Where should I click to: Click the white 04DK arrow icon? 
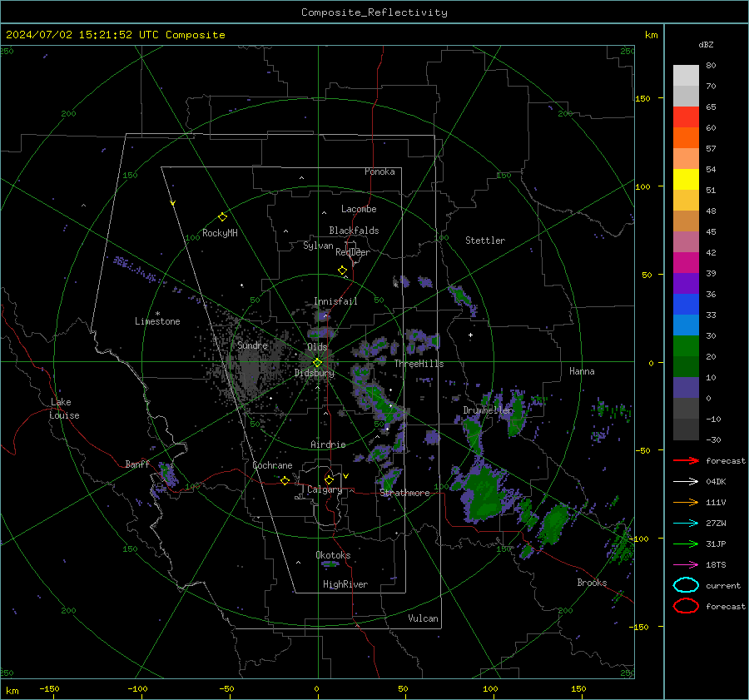(x=686, y=482)
